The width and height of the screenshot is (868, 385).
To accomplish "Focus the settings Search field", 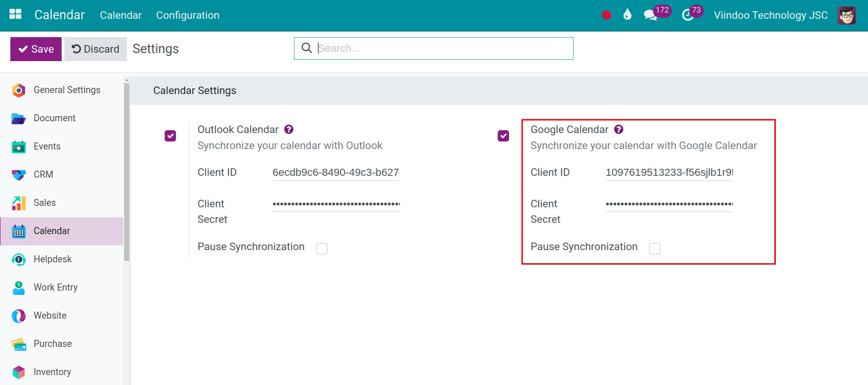I will click(433, 48).
